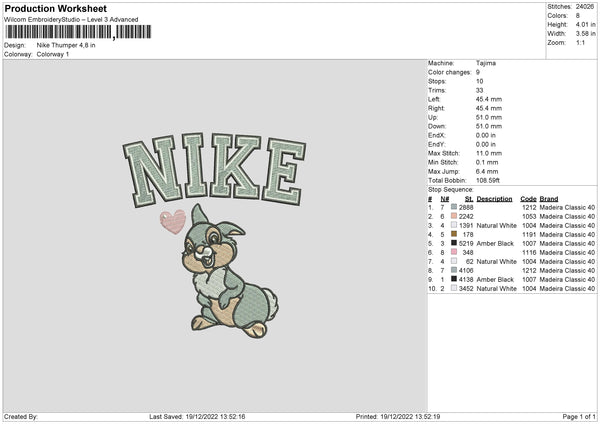Click the Machine value Tajima

coord(486,63)
